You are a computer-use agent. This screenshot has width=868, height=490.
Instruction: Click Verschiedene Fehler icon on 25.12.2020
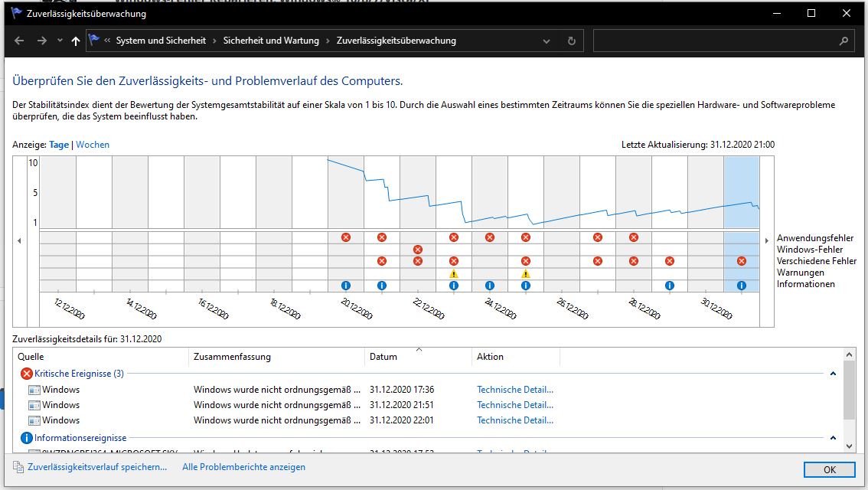[526, 261]
